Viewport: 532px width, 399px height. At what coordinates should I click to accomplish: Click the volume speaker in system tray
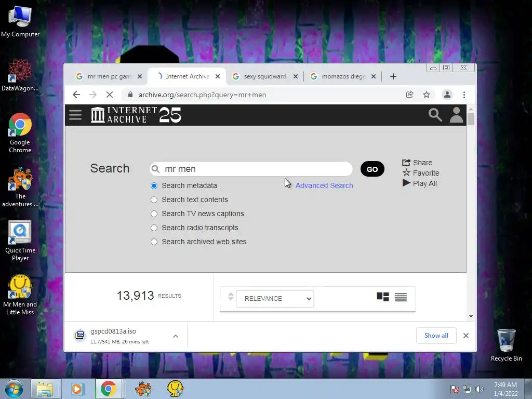point(479,389)
